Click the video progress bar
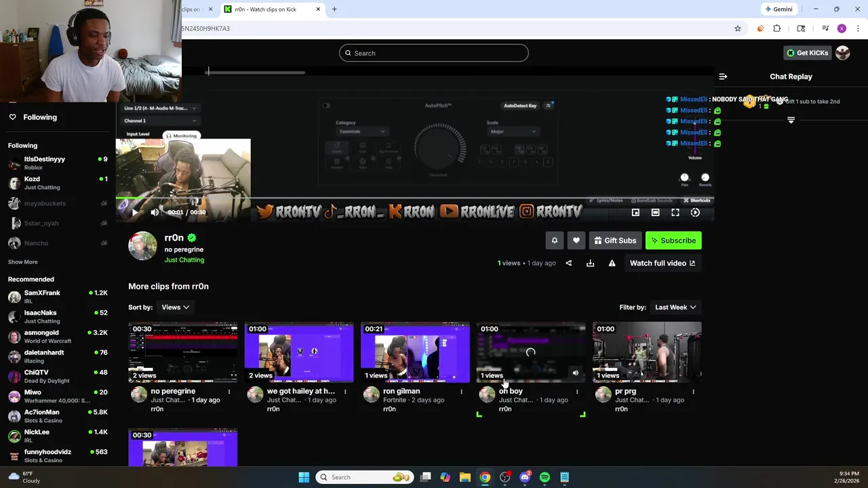Screen dimensions: 868x488 pos(414,199)
